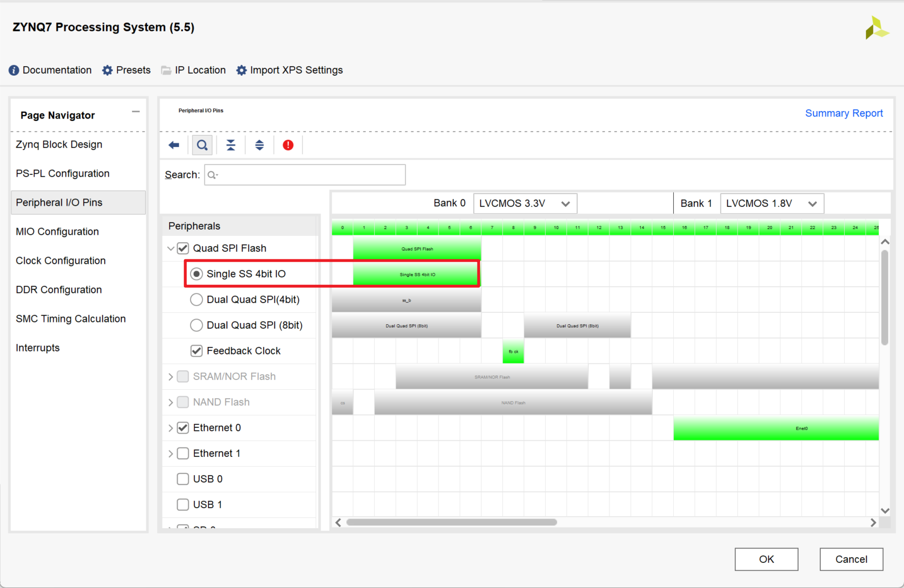Collapse the Quad SPI Flash tree node
The height and width of the screenshot is (588, 904).
coord(170,248)
